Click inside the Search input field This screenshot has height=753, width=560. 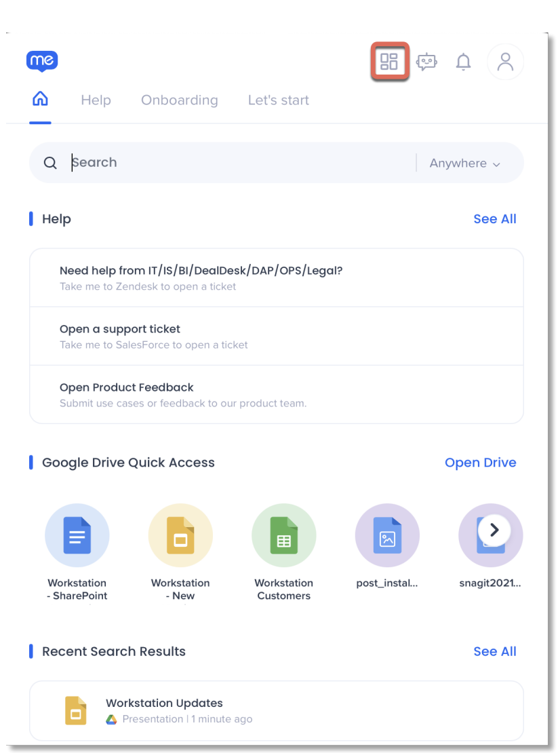(203, 163)
